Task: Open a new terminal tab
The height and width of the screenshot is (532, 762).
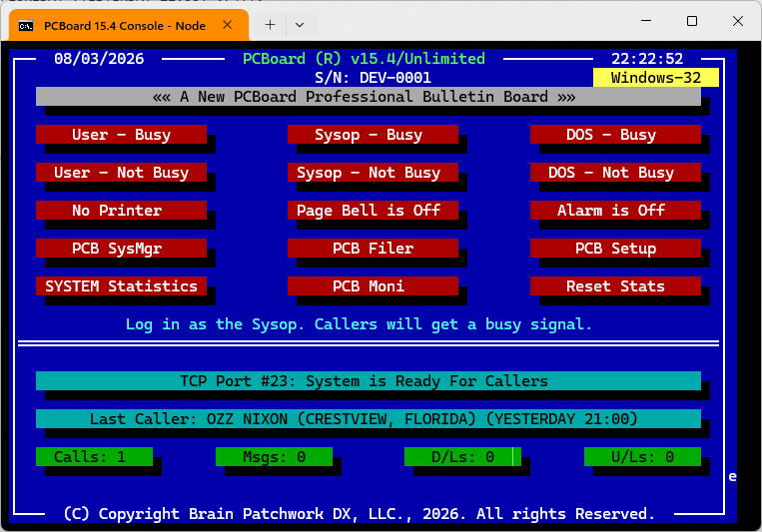Action: (271, 25)
